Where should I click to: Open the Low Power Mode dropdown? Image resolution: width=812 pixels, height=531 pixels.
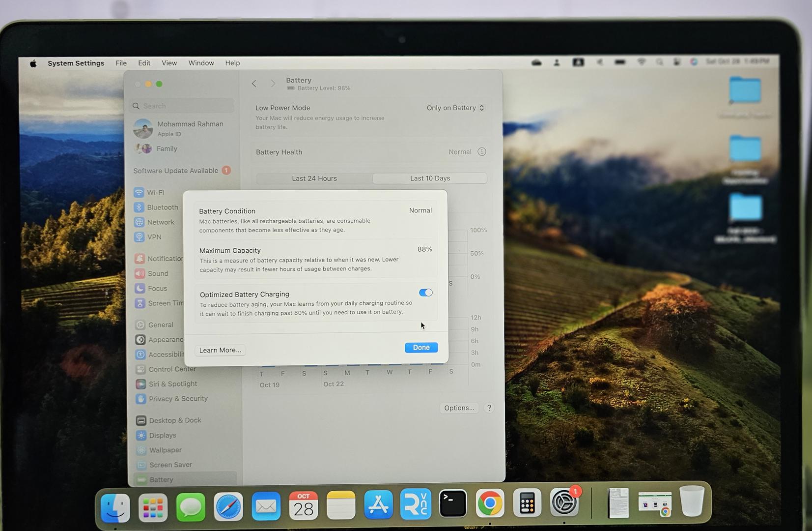coord(455,108)
